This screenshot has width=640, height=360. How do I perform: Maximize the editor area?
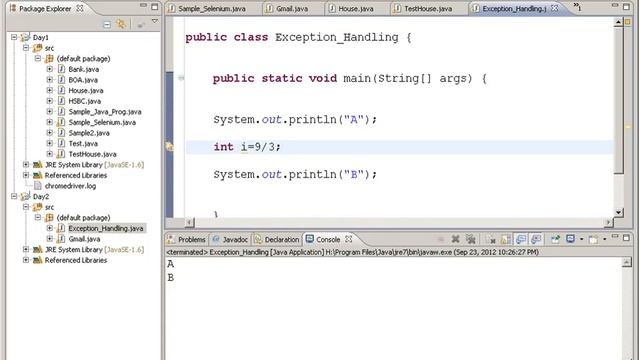[627, 7]
